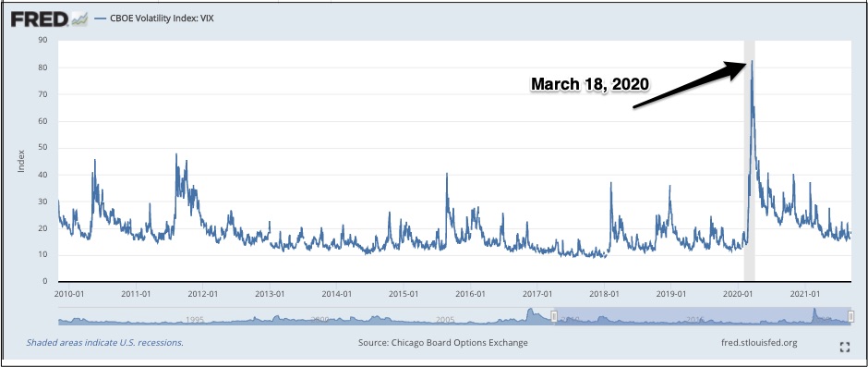Click the right range slider handle
The width and height of the screenshot is (868, 367).
click(x=851, y=316)
